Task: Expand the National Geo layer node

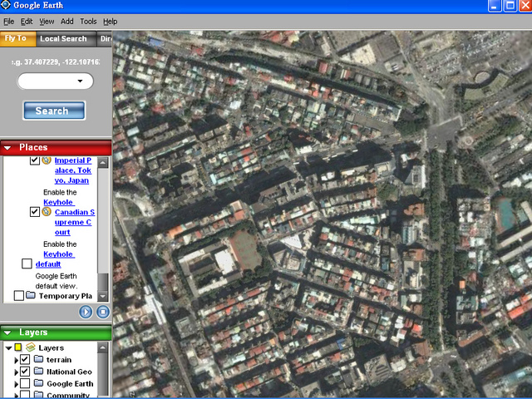Action: point(16,372)
